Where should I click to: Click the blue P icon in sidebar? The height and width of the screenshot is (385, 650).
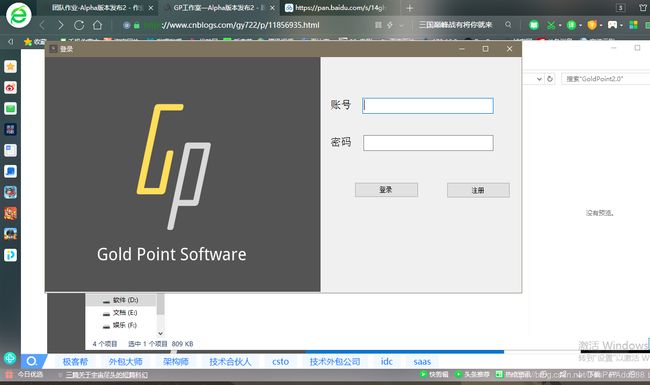click(x=10, y=255)
